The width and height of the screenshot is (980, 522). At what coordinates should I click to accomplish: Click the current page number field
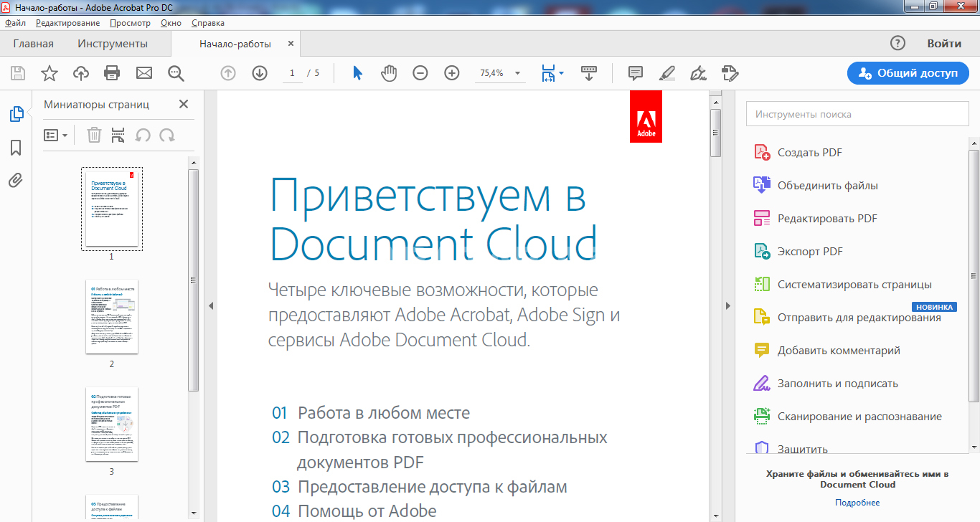pos(292,73)
